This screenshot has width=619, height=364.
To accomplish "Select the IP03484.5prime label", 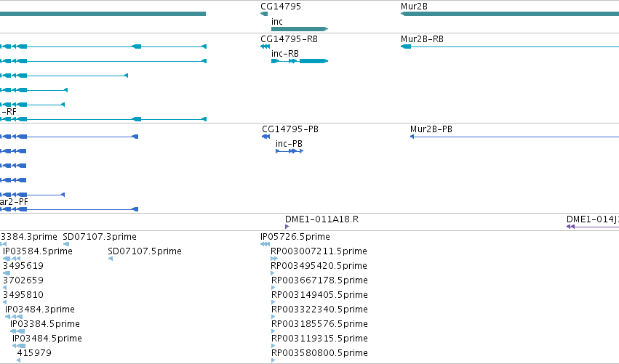I will (x=47, y=339).
